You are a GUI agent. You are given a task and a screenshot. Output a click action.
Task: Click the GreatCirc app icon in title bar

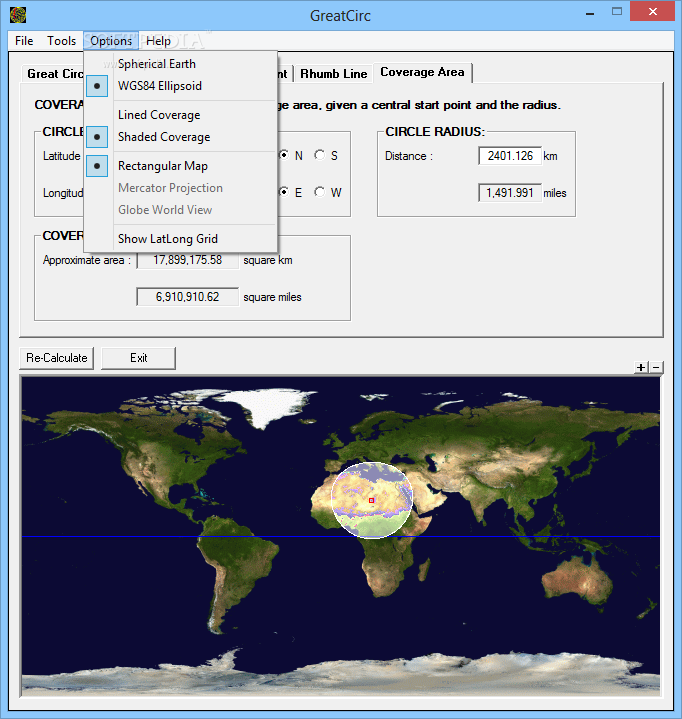[x=18, y=15]
